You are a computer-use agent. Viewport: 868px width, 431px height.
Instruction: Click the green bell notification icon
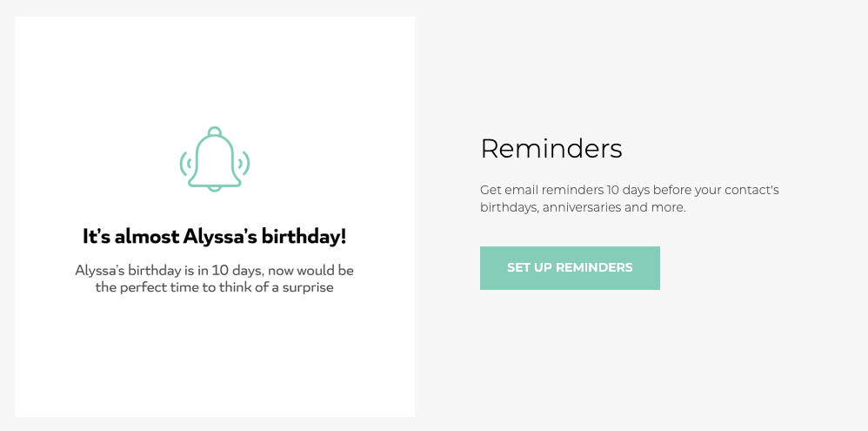click(215, 159)
